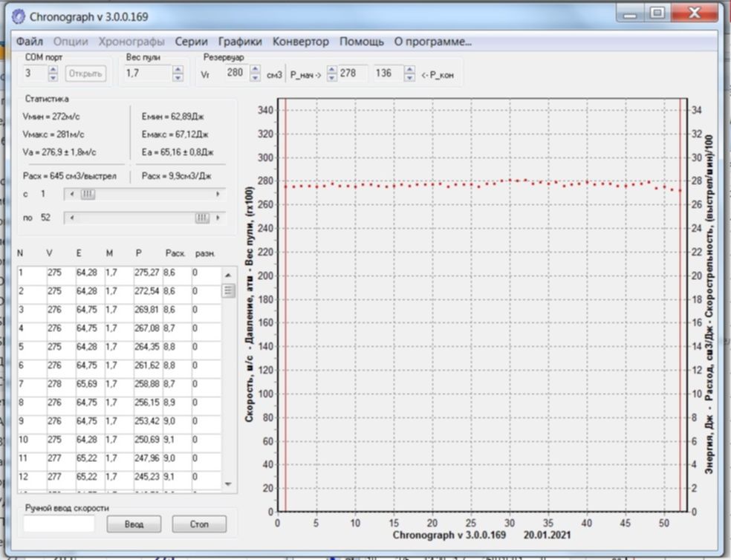Image resolution: width=731 pixels, height=560 pixels.
Task: Open the Помощь menu
Action: (x=361, y=42)
